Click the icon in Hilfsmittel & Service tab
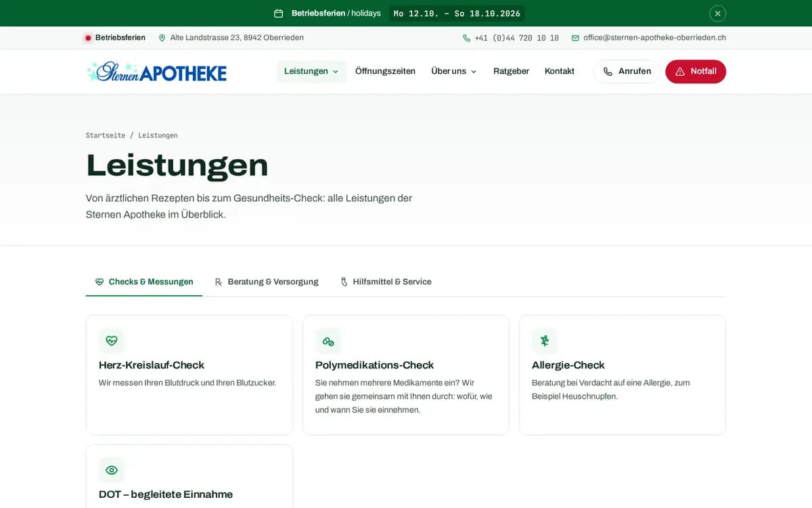Viewport: 812px width, 508px height. click(344, 282)
